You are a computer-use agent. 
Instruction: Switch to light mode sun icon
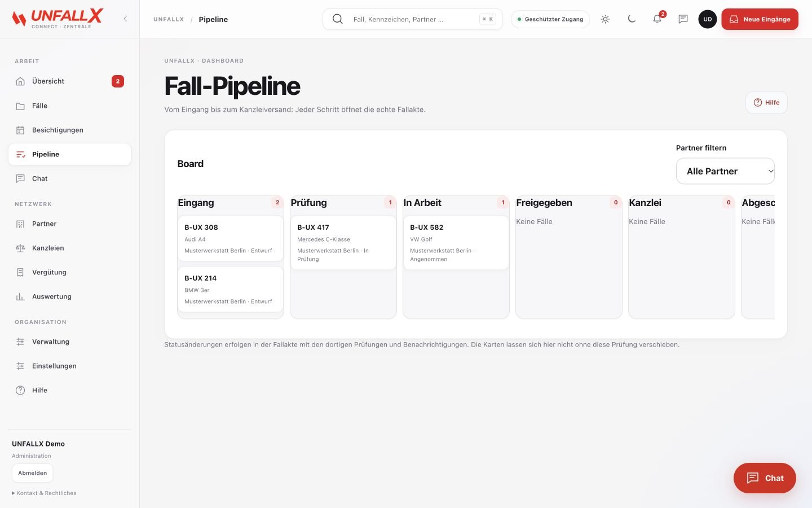(x=605, y=19)
